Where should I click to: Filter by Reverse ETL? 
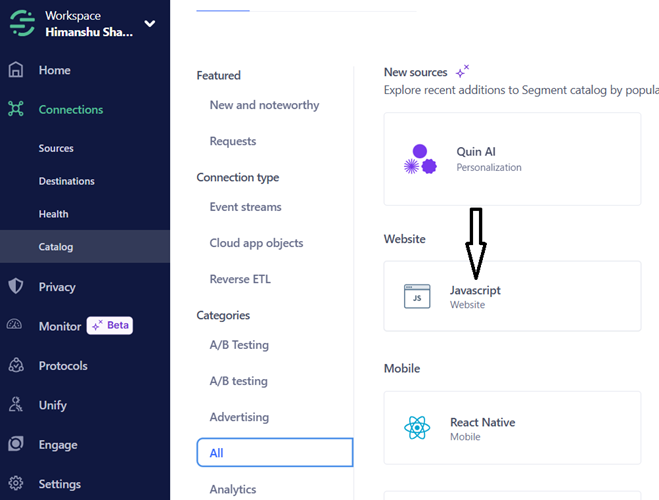click(240, 279)
